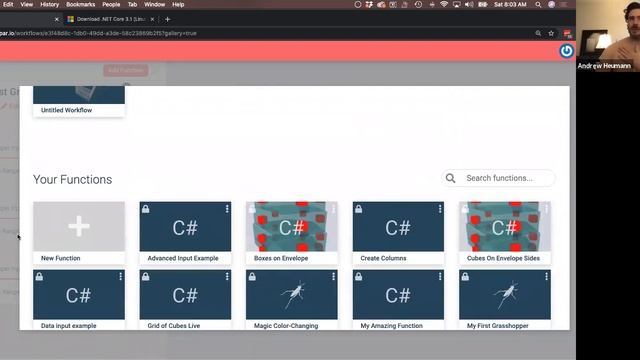Click lock icon on Boxes on Envelope
Viewport: 640px width, 360px height.
pyautogui.click(x=252, y=209)
